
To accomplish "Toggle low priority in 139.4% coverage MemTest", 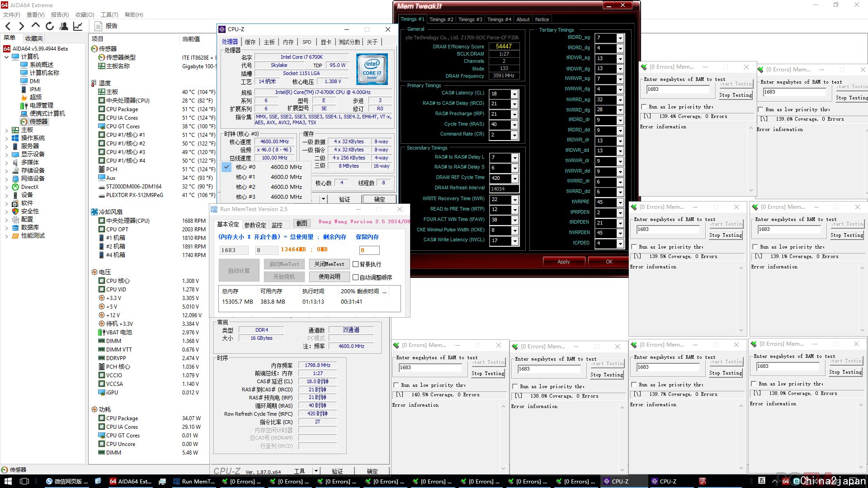I will (x=644, y=107).
